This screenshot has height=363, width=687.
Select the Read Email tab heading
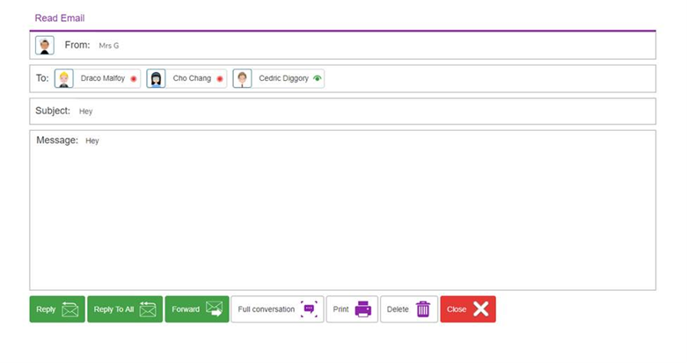tap(60, 18)
